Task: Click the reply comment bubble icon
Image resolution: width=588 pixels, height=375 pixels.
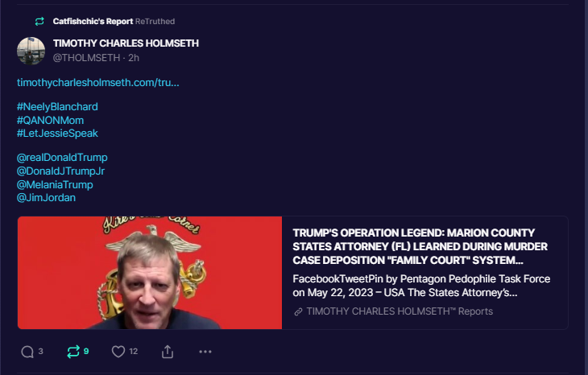Action: pos(27,352)
